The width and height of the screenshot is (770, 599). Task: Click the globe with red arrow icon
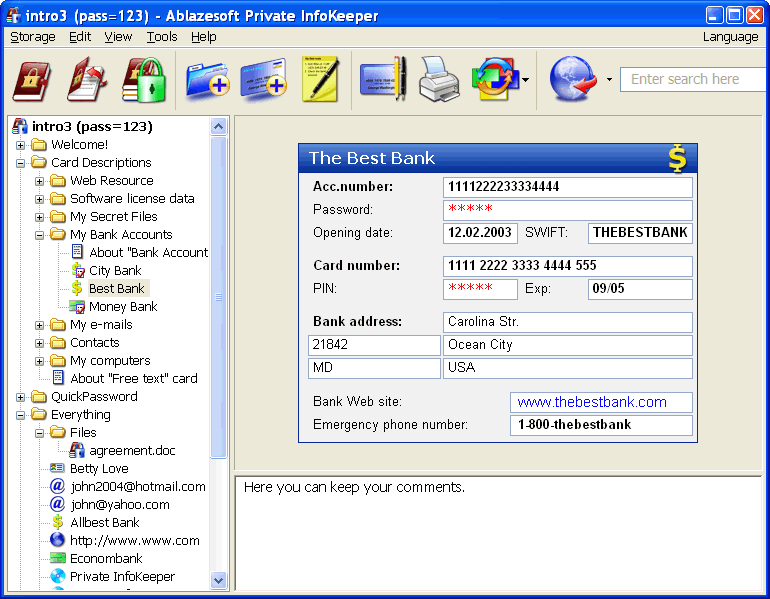[573, 79]
